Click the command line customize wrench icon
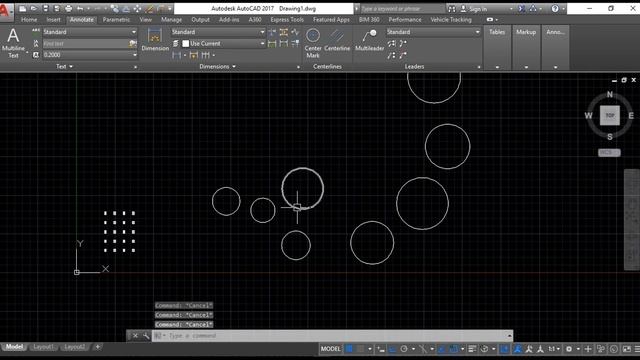 [146, 336]
